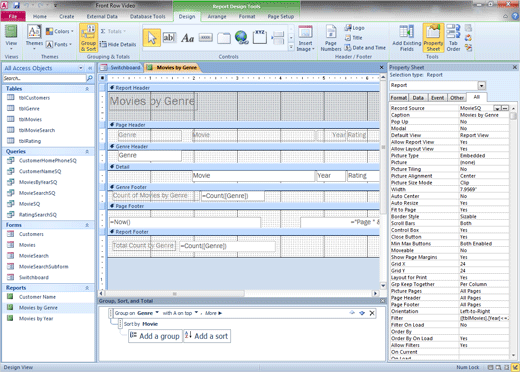Open the Colors dropdown in Themes

click(60, 31)
